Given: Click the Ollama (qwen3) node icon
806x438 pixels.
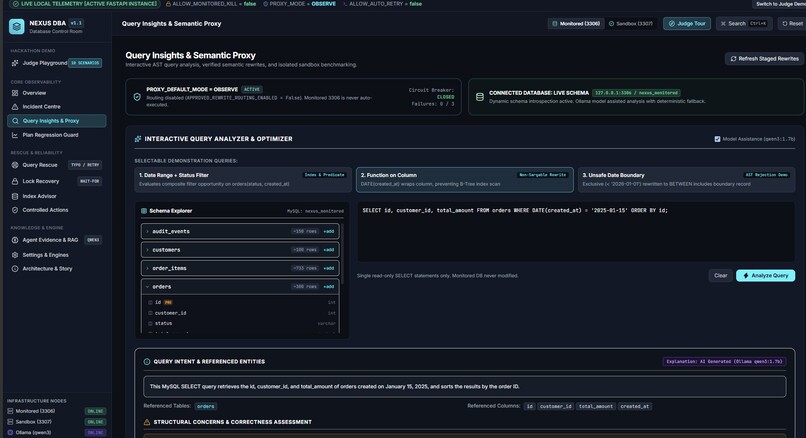Looking at the screenshot, I should [x=10, y=432].
